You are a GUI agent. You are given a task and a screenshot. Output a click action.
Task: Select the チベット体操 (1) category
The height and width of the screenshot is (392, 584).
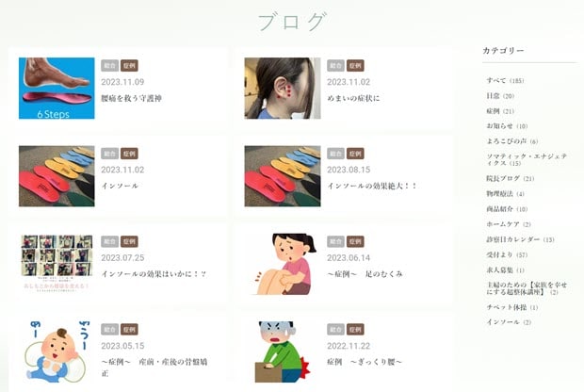click(512, 307)
